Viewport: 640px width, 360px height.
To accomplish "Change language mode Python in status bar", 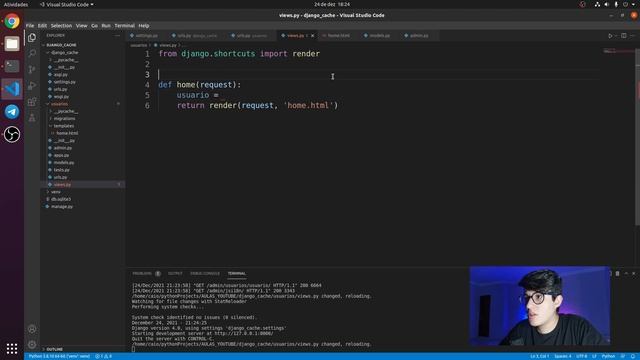I will [x=608, y=356].
